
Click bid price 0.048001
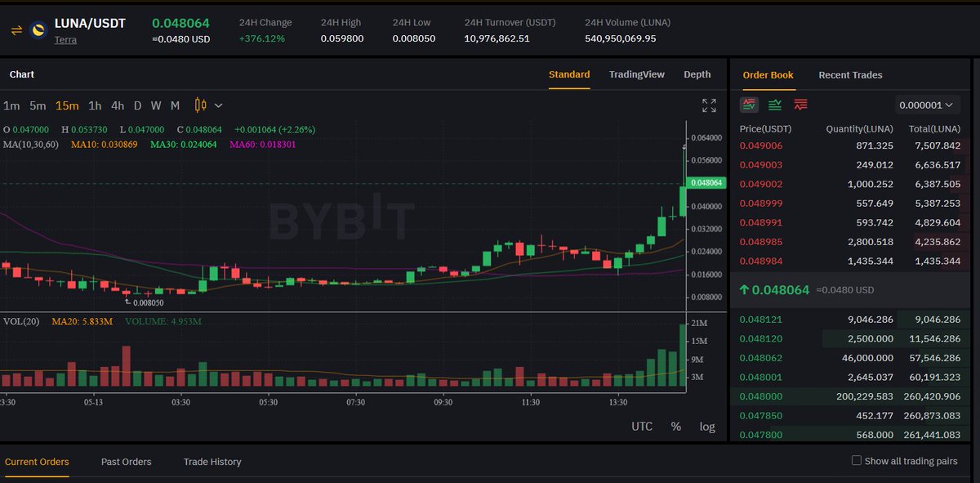tap(760, 377)
